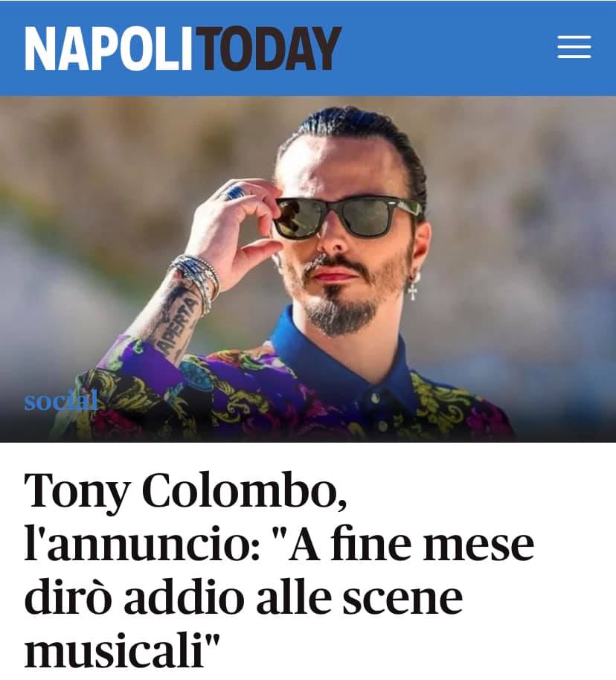This screenshot has height=680, width=616.
Task: Open the "social" category link
Action: 61,401
